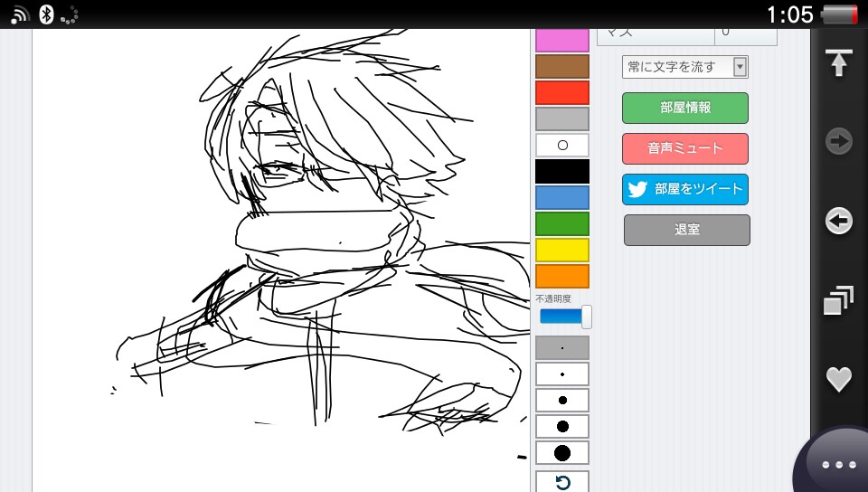Click the マス number input field
This screenshot has height=492, width=868.
[745, 33]
